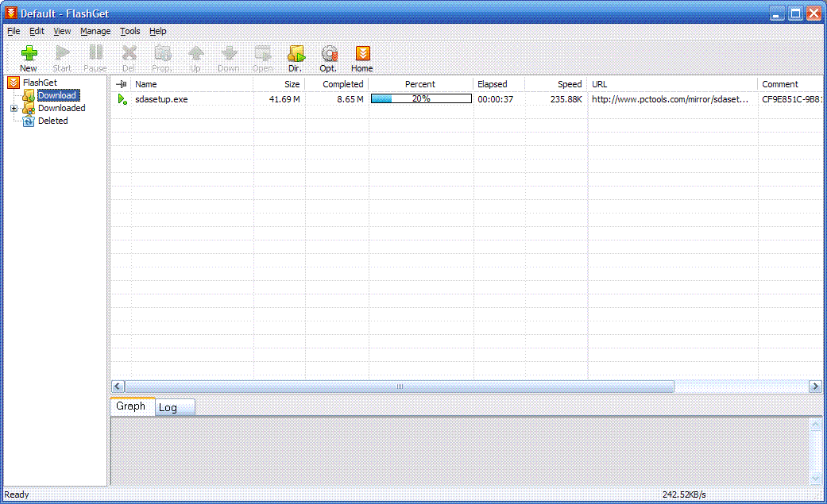Click the Ready status bar text

[17, 494]
